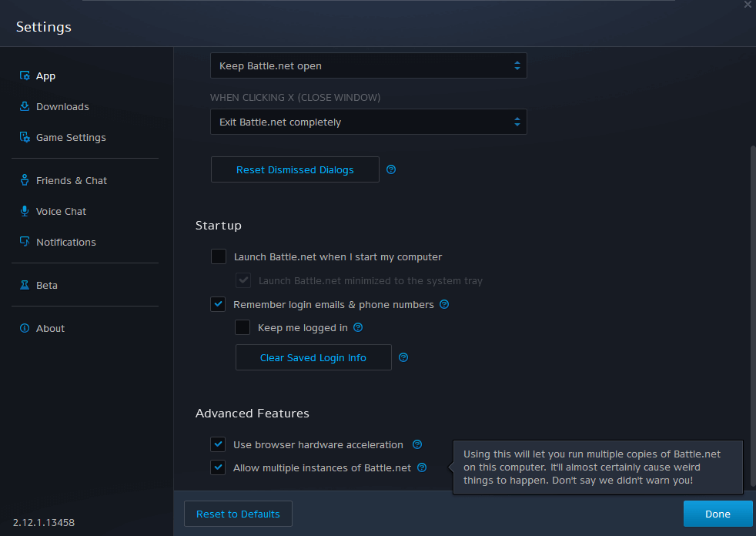Click the Downloads arrow icon in sidebar
756x536 pixels.
[25, 106]
